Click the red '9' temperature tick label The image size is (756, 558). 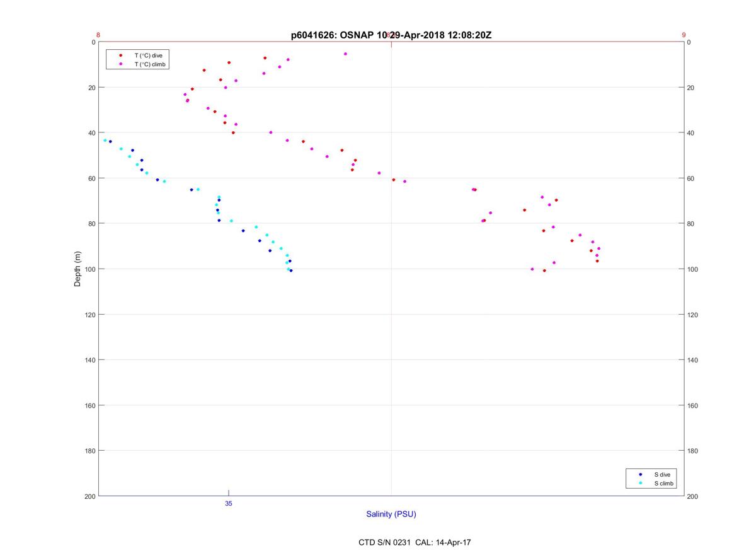point(684,35)
